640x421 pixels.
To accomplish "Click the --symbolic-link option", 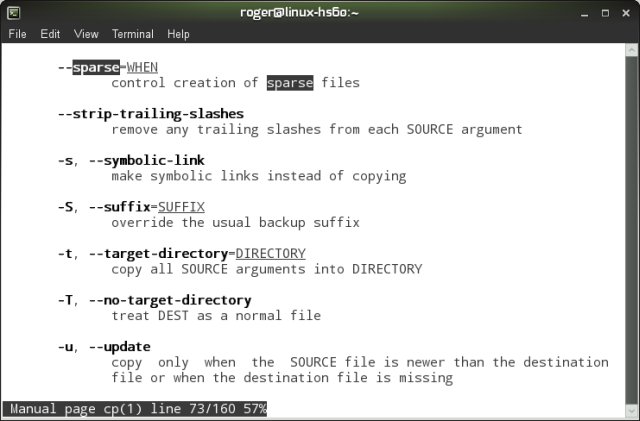I will click(147, 160).
